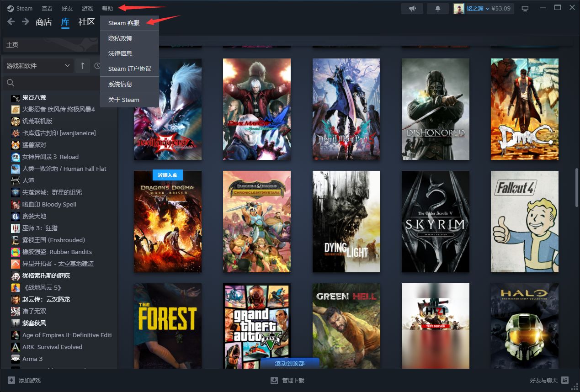This screenshot has height=392, width=580.
Task: Open DmC Devil May Cry cover
Action: point(525,109)
